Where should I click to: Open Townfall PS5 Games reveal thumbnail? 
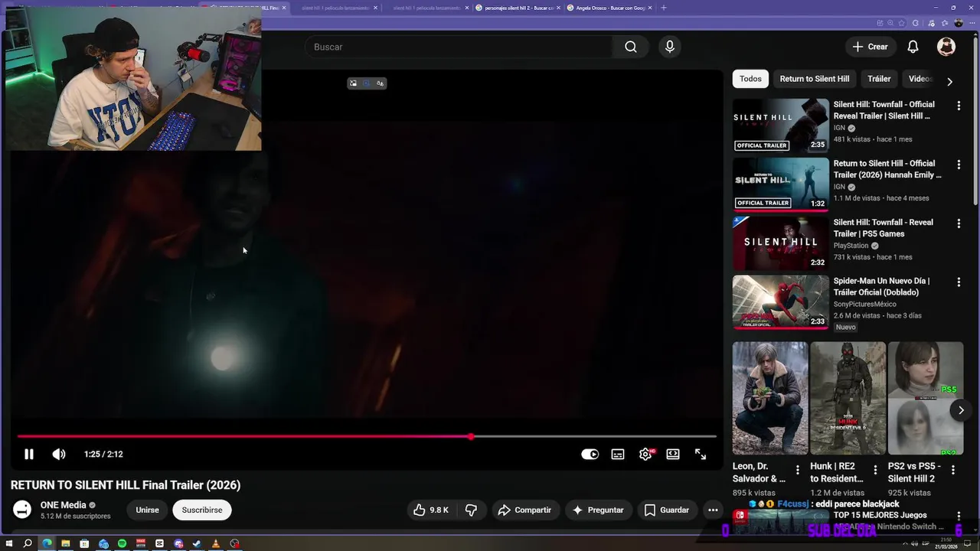781,243
